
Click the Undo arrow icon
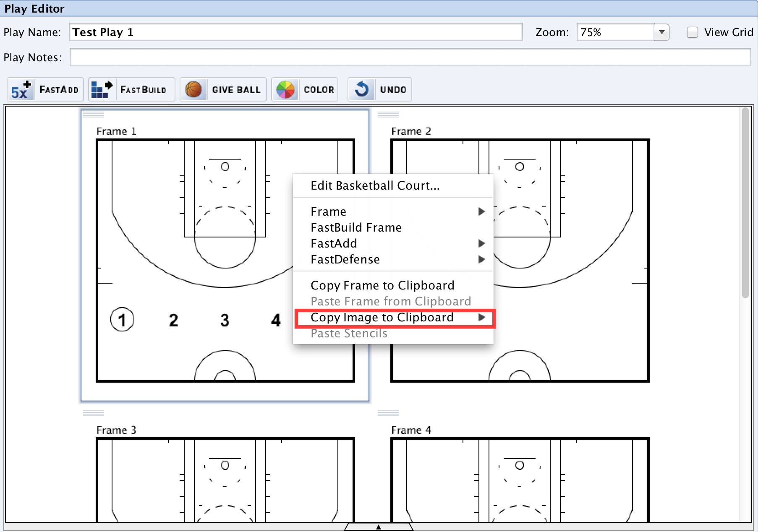tap(361, 89)
